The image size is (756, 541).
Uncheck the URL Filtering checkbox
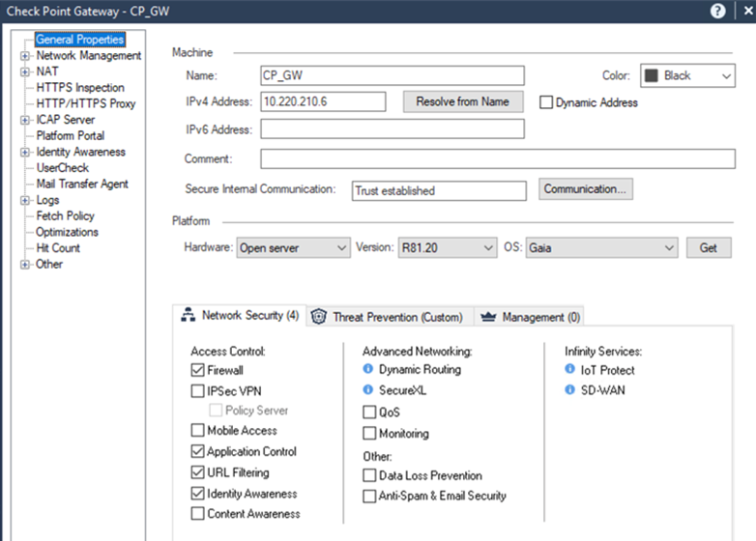click(197, 472)
